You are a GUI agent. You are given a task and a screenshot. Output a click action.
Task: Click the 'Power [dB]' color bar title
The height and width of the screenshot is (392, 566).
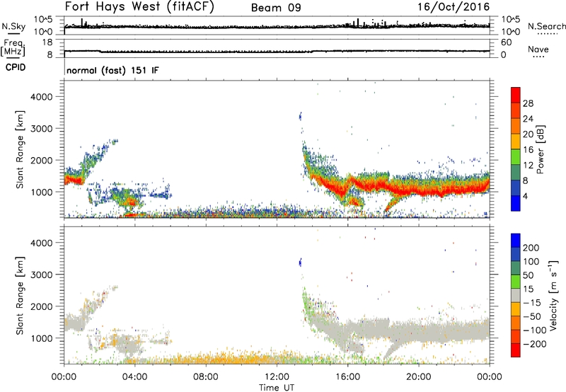pos(541,149)
